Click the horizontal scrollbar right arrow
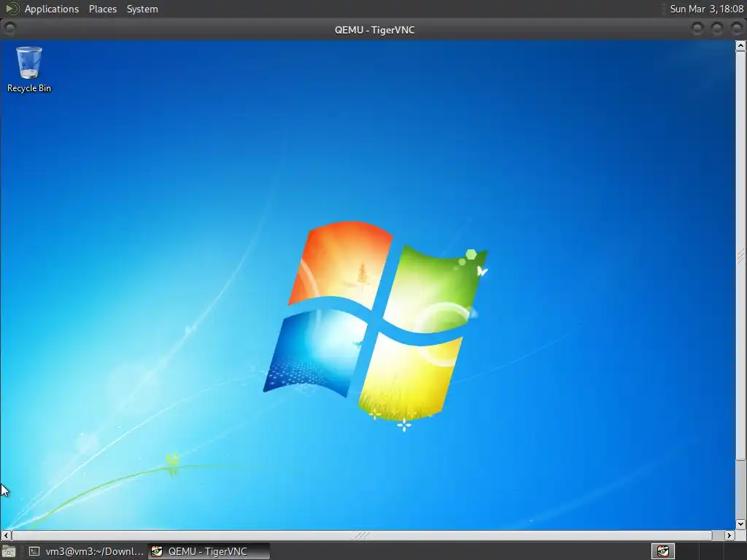Image resolution: width=747 pixels, height=560 pixels. tap(729, 535)
